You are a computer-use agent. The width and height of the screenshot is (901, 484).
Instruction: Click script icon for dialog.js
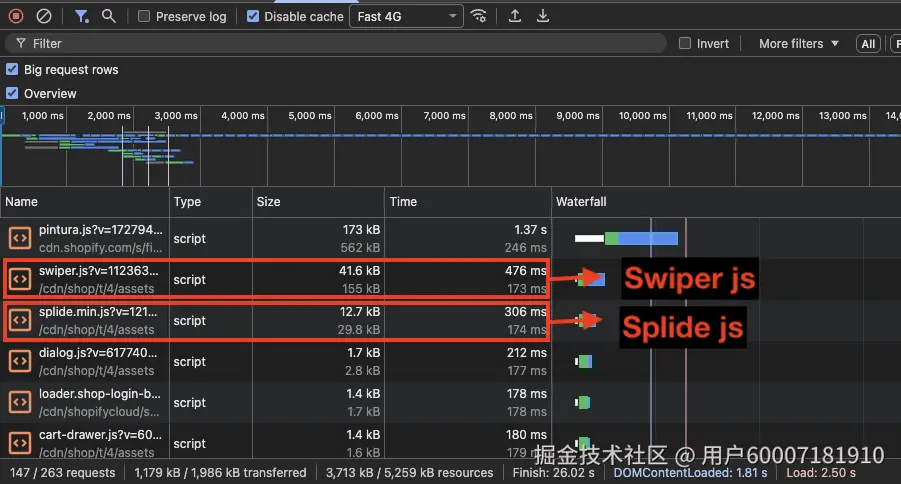tap(20, 361)
